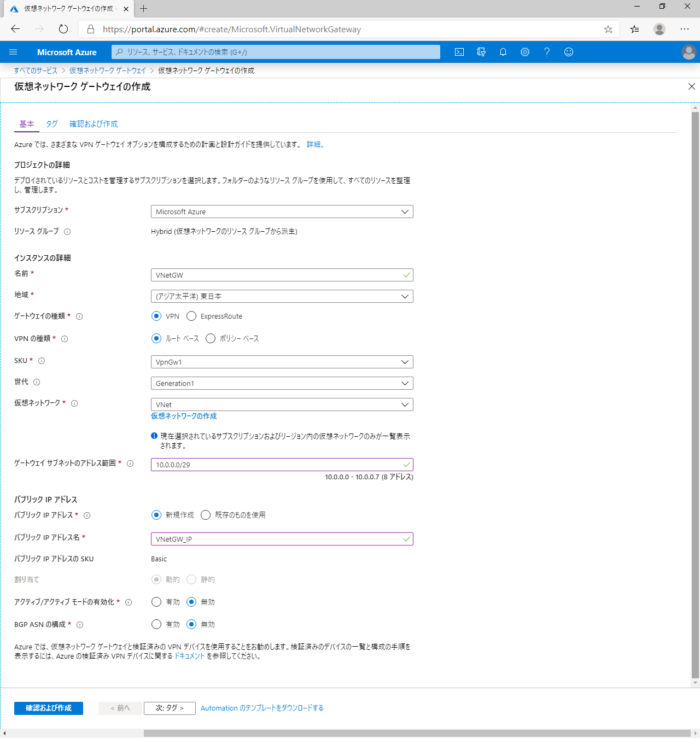Open portal settings gear
Screen dimensions: 700x739
click(525, 52)
